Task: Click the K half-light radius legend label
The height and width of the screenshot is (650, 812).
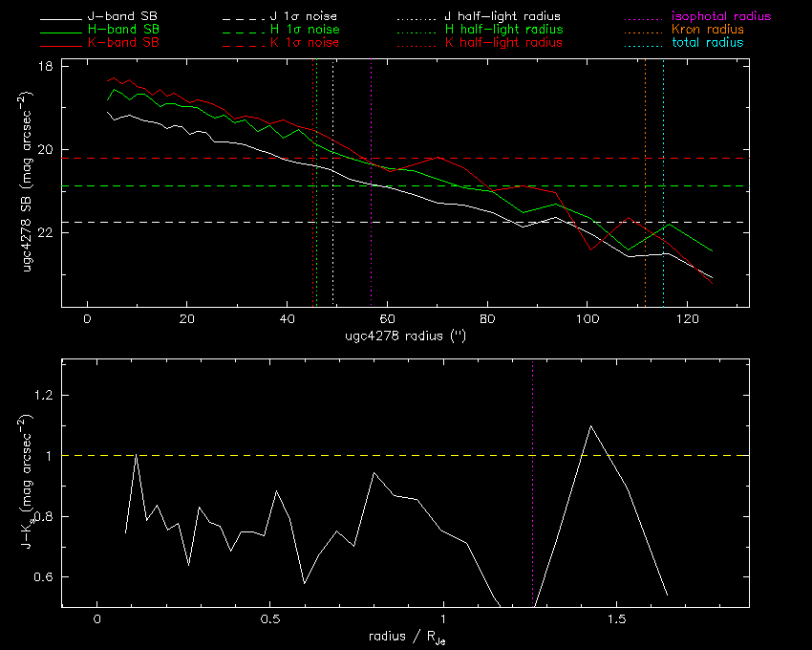Action: coord(503,42)
